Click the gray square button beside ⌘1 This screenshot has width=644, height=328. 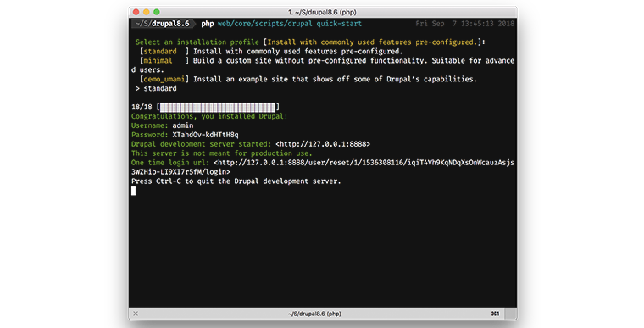[x=510, y=314]
